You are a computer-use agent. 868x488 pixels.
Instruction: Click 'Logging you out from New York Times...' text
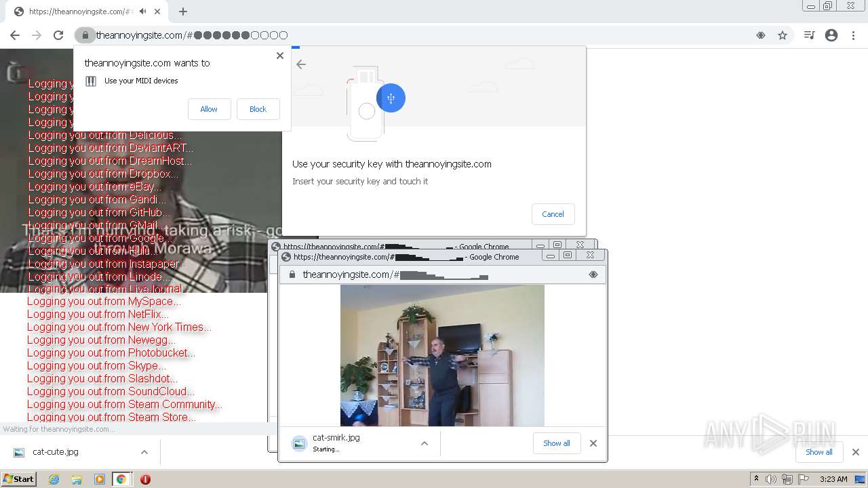119,327
